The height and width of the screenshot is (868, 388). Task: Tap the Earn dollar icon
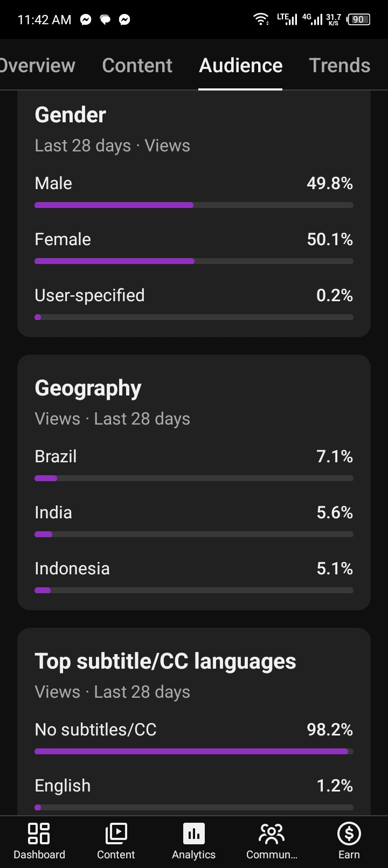[x=349, y=834]
